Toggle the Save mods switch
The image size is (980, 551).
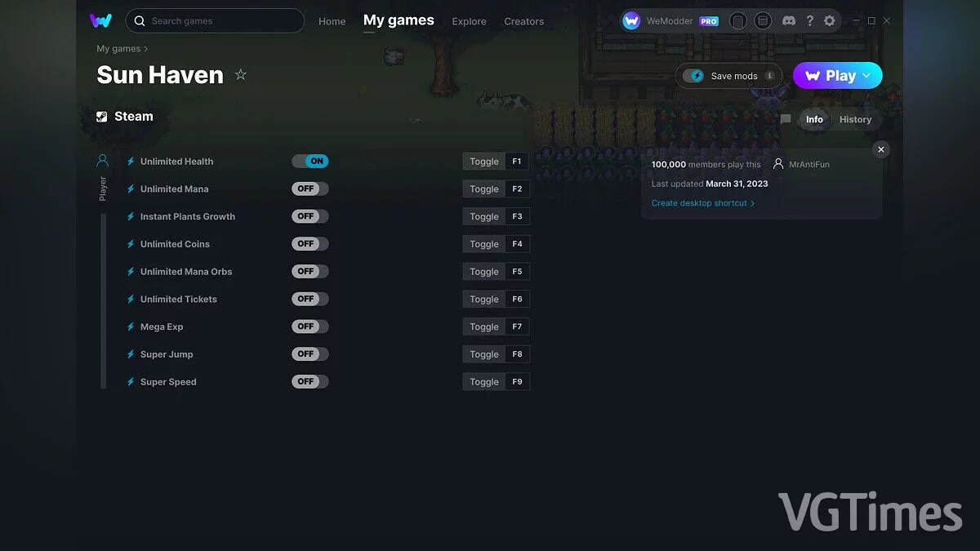click(x=693, y=76)
